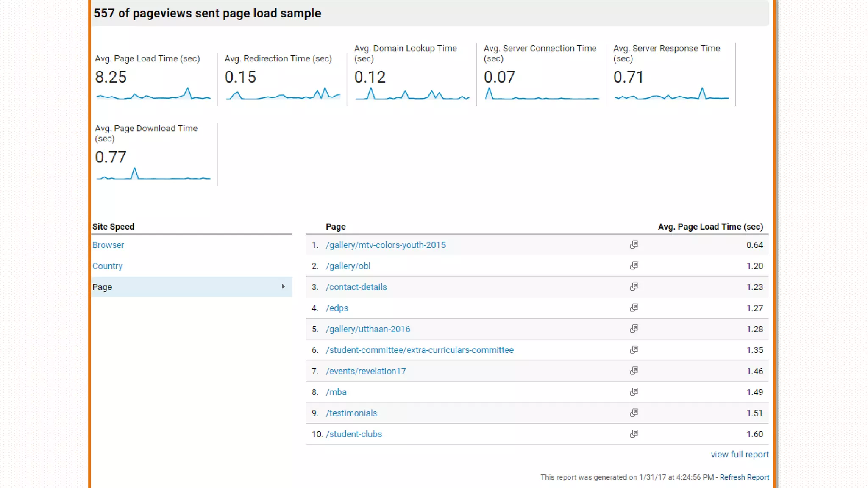This screenshot has height=488, width=868.
Task: Click the view full report link
Action: coord(740,455)
